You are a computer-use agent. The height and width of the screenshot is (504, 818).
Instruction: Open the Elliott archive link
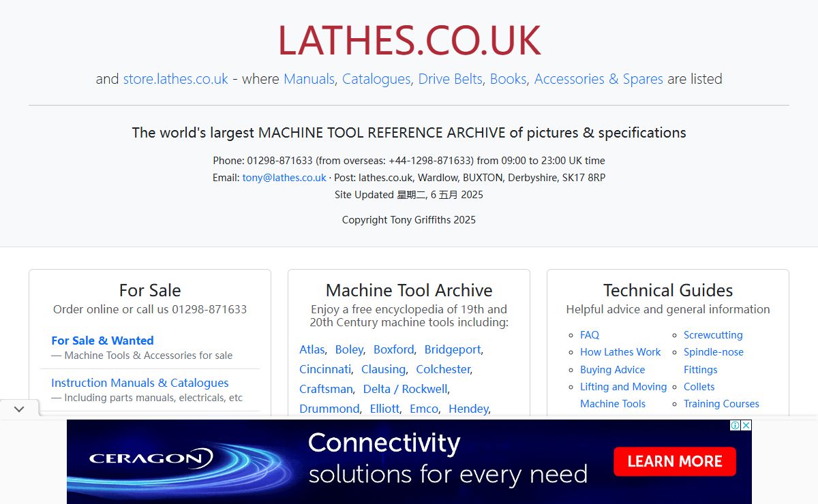pyautogui.click(x=384, y=409)
